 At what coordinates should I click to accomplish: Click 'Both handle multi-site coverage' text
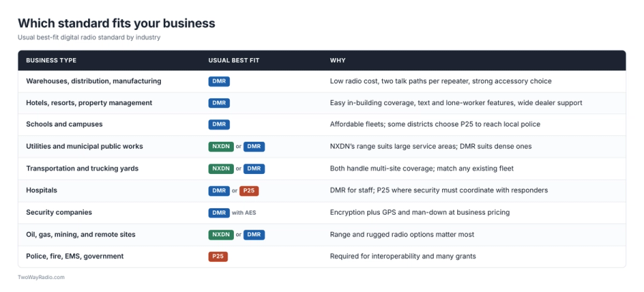point(423,169)
